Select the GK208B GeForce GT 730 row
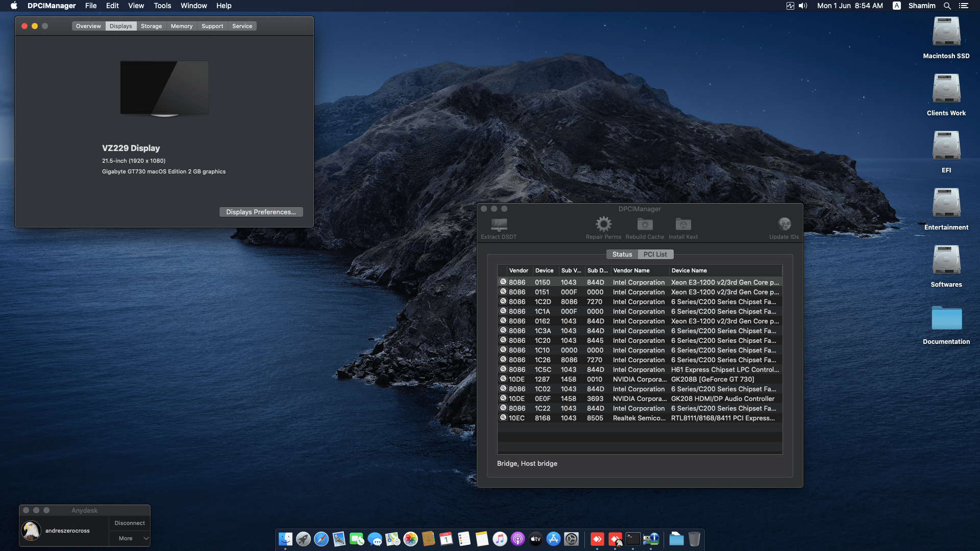This screenshot has height=551, width=980. tap(640, 379)
